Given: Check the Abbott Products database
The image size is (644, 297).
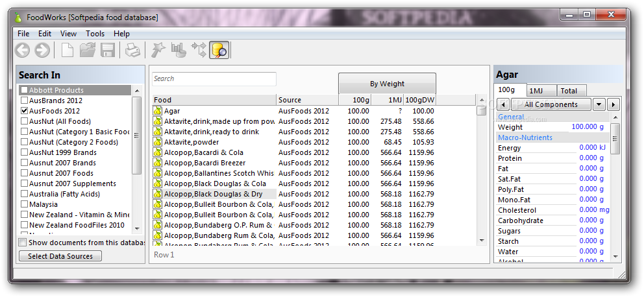Looking at the screenshot, I should (25, 90).
